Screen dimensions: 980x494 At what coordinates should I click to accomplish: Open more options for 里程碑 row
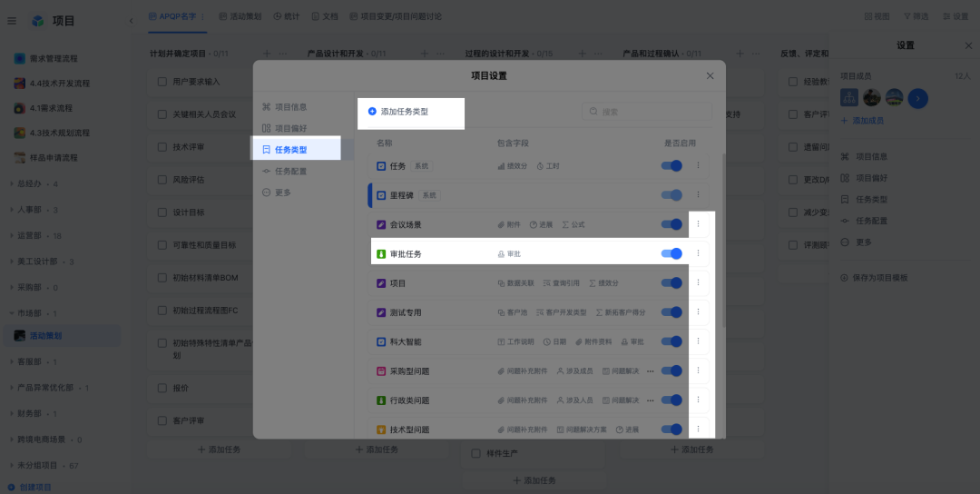click(x=698, y=194)
